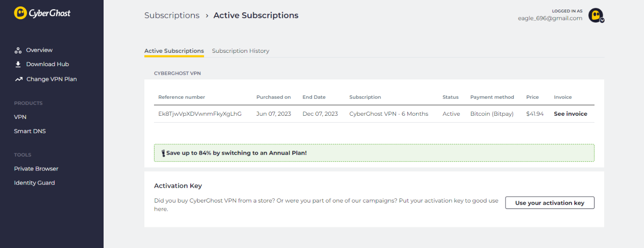Viewport: 644px width, 248px height.
Task: Click the annual plan savings banner
Action: pyautogui.click(x=374, y=153)
